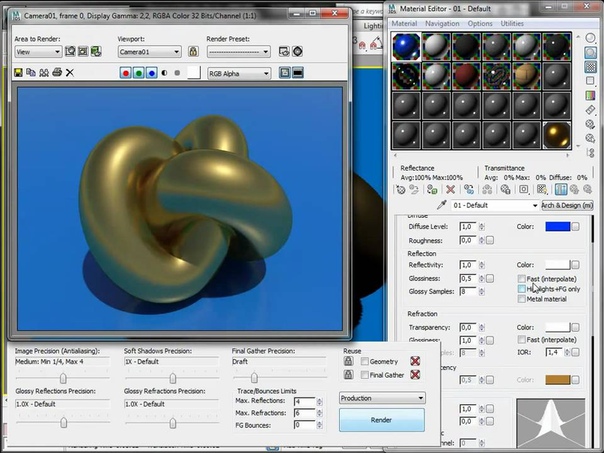
Task: Toggle the alpha channel display icon
Action: (x=164, y=73)
